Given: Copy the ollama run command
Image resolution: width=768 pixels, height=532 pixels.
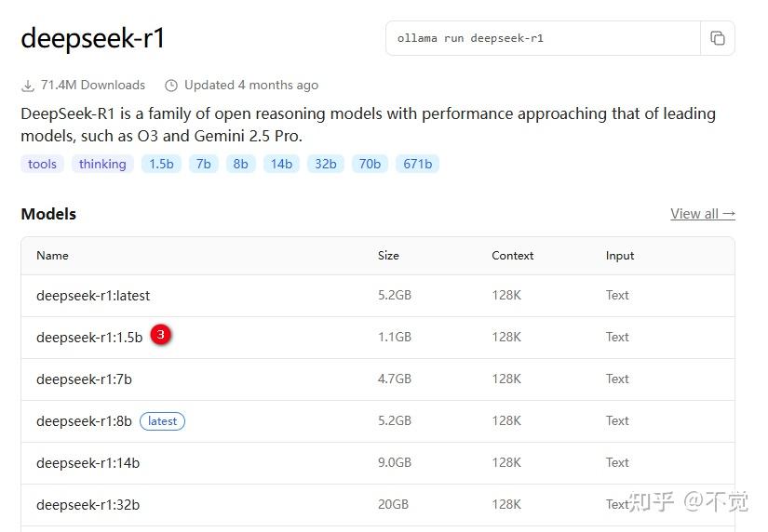Looking at the screenshot, I should (718, 38).
